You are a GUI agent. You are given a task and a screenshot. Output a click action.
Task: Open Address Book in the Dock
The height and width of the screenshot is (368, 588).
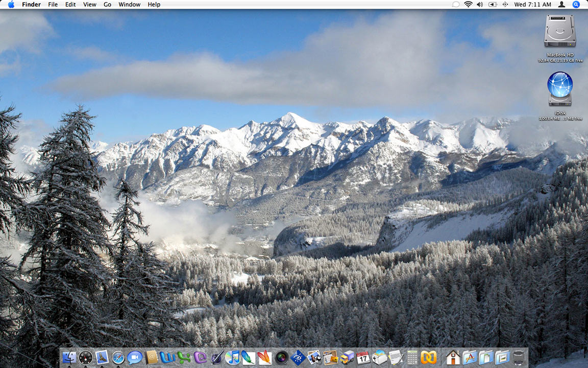(151, 357)
